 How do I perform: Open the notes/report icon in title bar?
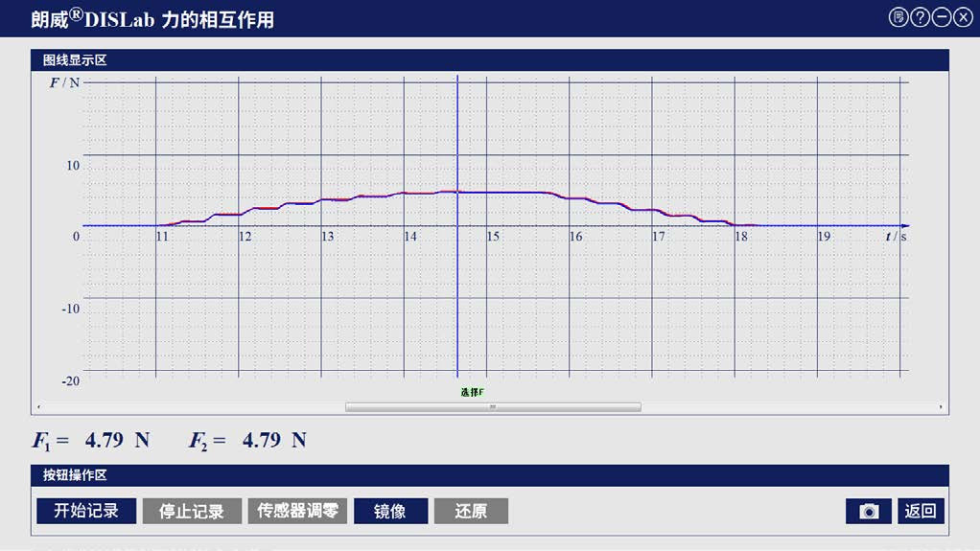(898, 17)
